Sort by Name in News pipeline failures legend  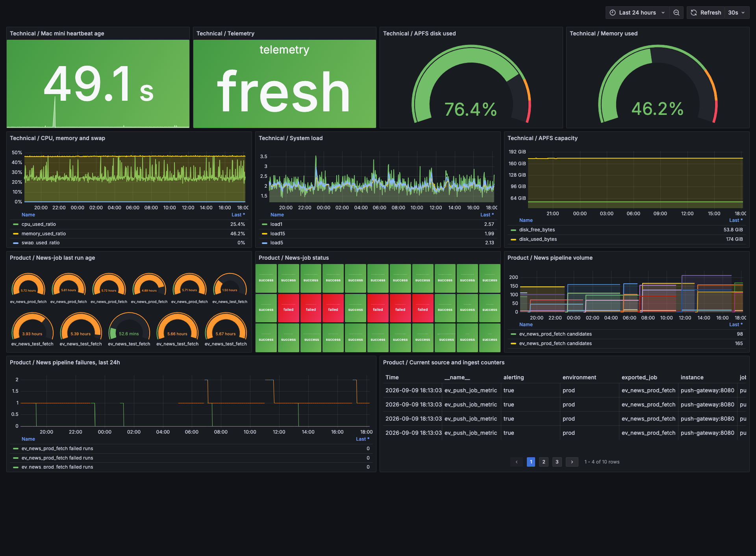tap(28, 439)
